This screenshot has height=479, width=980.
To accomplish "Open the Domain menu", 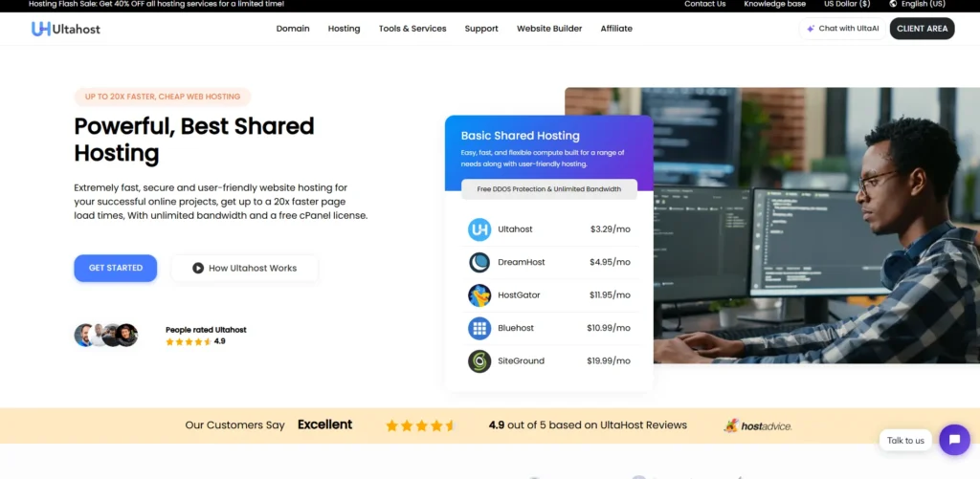I will point(293,29).
